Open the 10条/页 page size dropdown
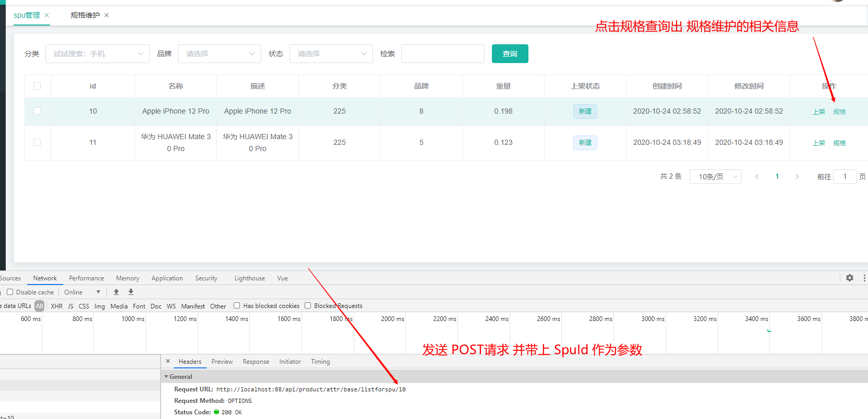Viewport: 868px width, 419px height. 716,177
